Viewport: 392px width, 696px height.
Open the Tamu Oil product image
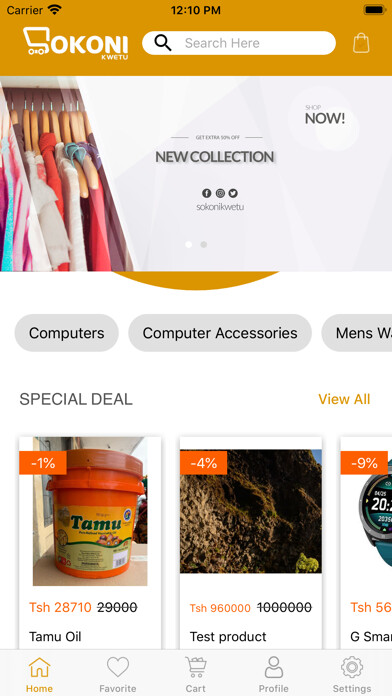90,511
